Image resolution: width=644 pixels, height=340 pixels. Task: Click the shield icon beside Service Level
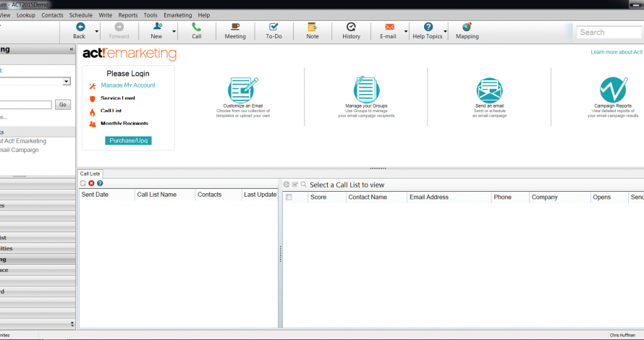[x=93, y=99]
